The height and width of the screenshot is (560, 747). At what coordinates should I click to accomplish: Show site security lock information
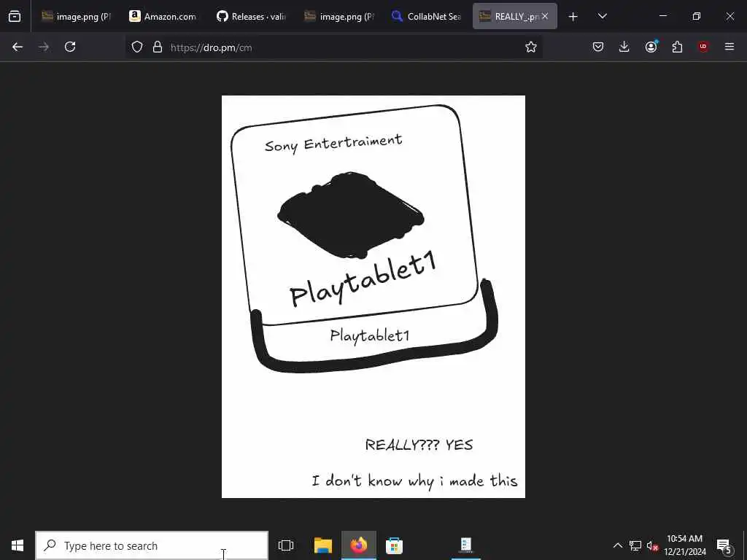point(158,47)
